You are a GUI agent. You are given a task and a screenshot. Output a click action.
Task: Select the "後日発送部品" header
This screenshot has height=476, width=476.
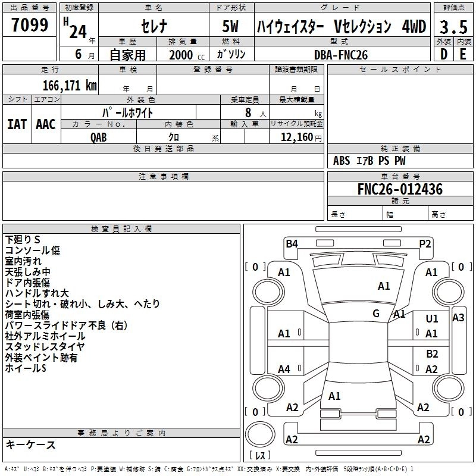tap(163, 148)
